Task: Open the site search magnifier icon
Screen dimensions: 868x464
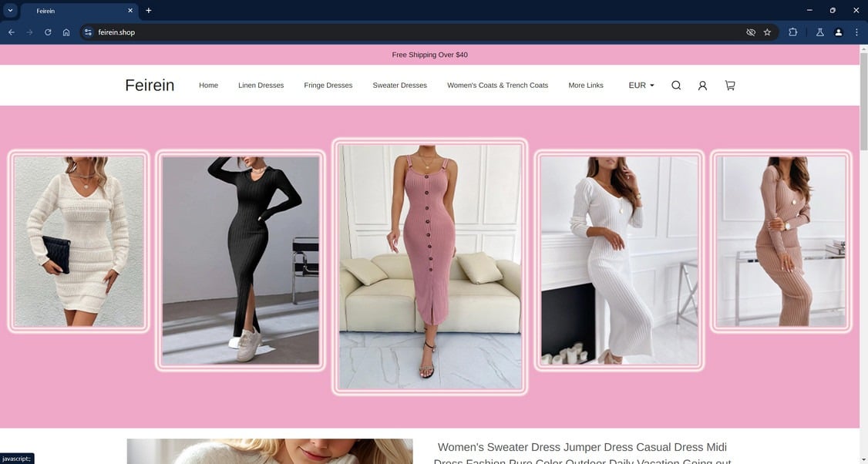Action: tap(676, 86)
